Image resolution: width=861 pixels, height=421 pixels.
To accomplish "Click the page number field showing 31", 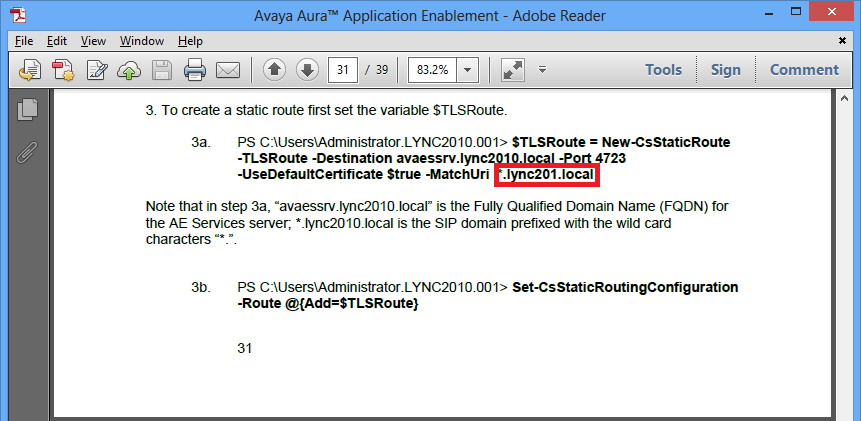I will coord(343,70).
